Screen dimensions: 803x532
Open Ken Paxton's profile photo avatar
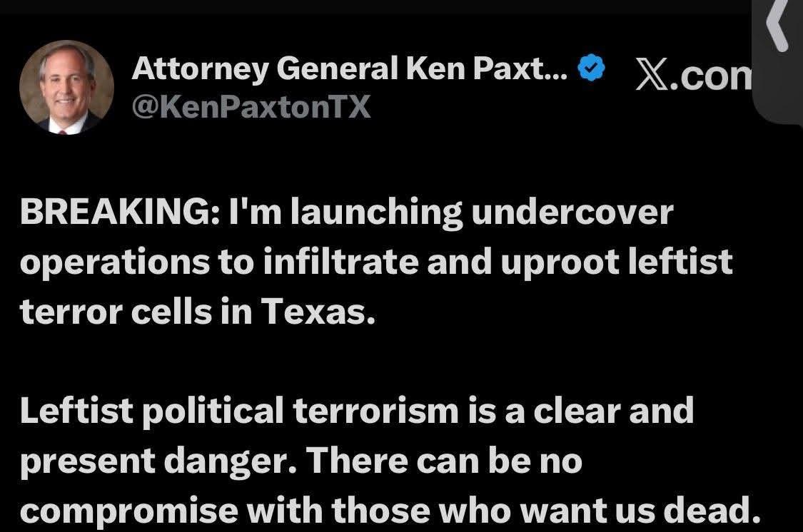coord(66,87)
